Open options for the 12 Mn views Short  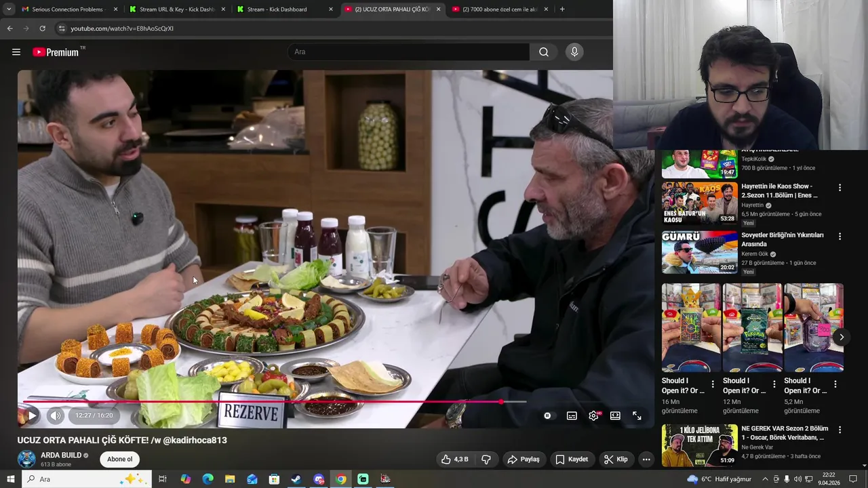click(x=774, y=384)
